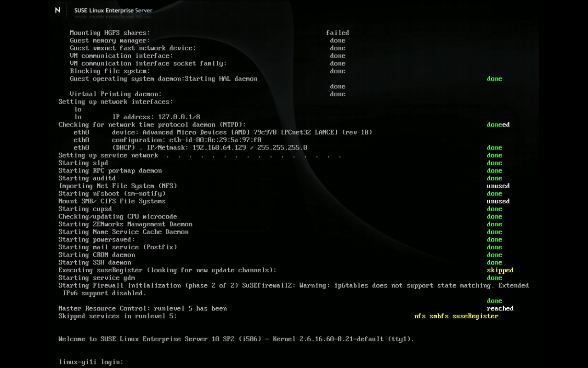The width and height of the screenshot is (588, 368).
Task: Select the 'Virtual Printing daemon:' line
Action: tap(115, 94)
